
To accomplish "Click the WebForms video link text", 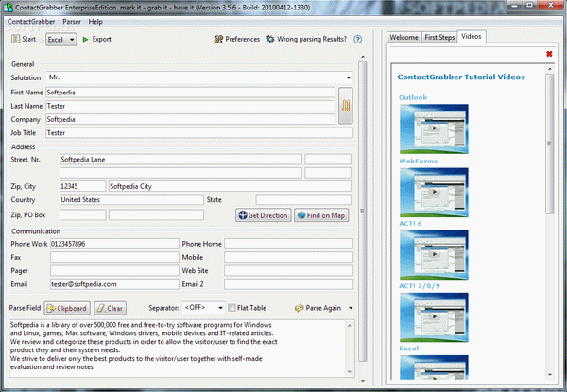I will click(419, 162).
